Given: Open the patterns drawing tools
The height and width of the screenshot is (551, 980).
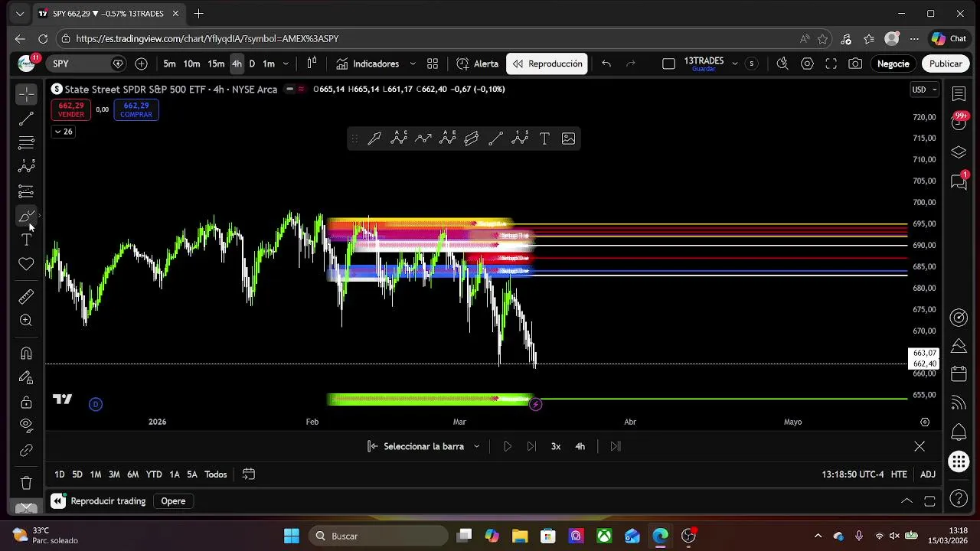Looking at the screenshot, I should click(x=26, y=167).
